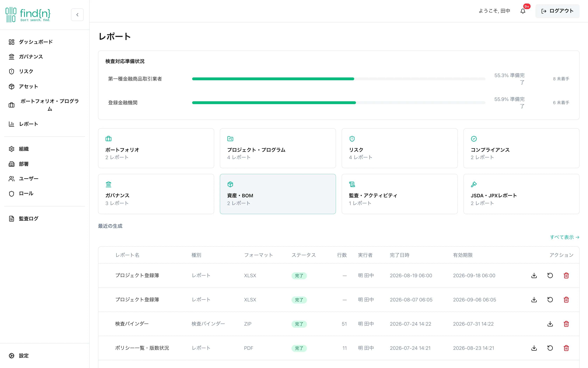Open 組織 settings in the sidebar

coord(44,149)
